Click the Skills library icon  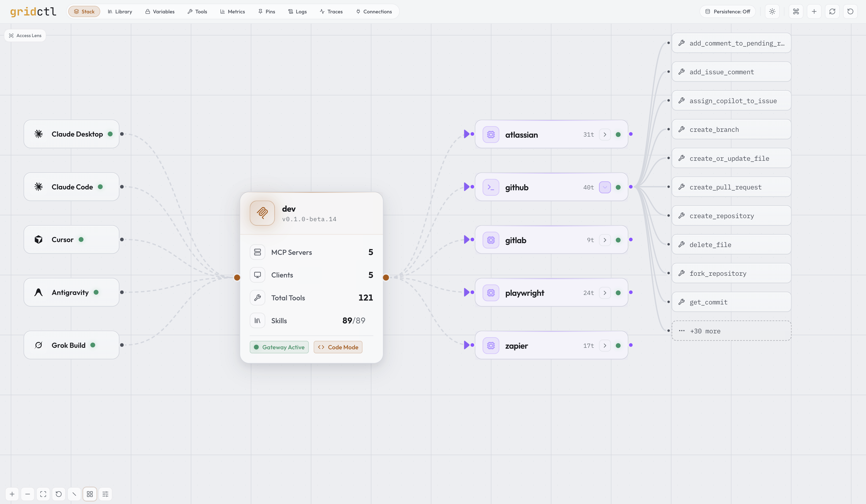click(257, 321)
